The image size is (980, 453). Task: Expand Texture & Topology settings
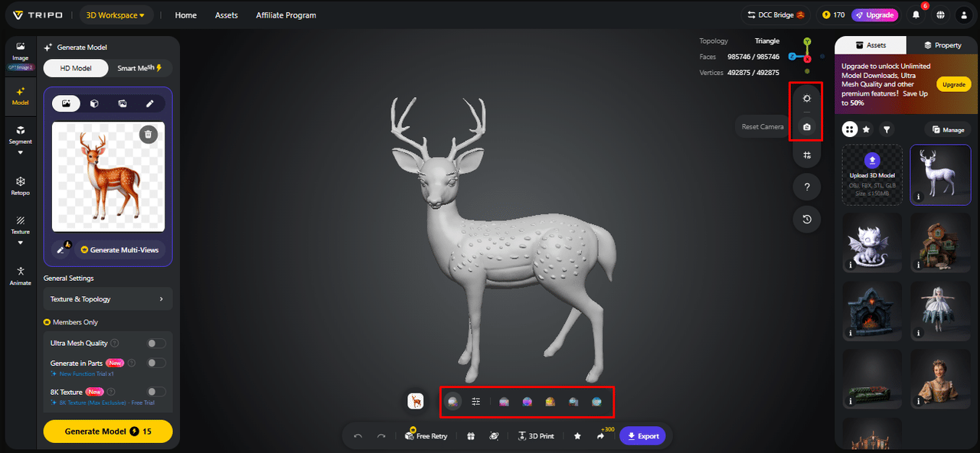[108, 299]
